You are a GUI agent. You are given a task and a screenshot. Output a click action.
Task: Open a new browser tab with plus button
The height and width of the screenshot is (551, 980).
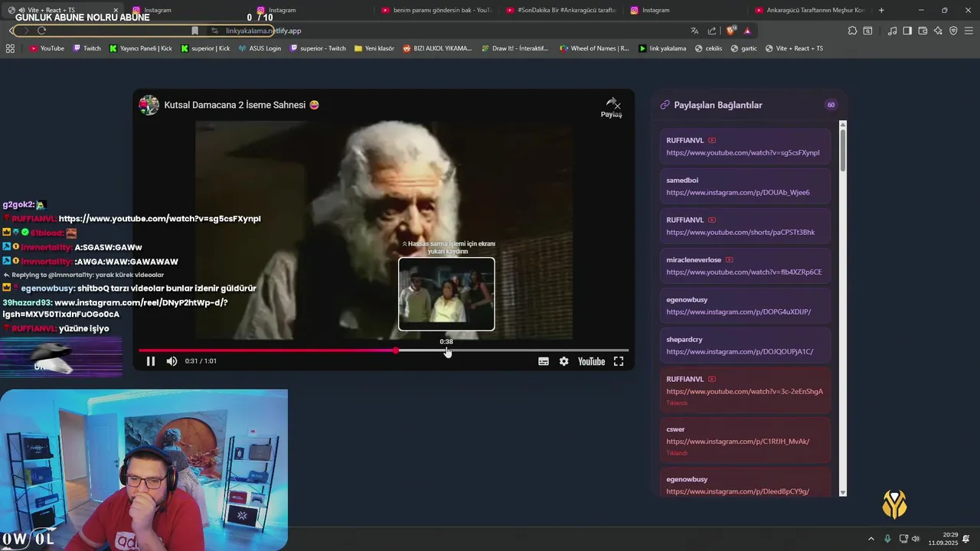(x=881, y=10)
